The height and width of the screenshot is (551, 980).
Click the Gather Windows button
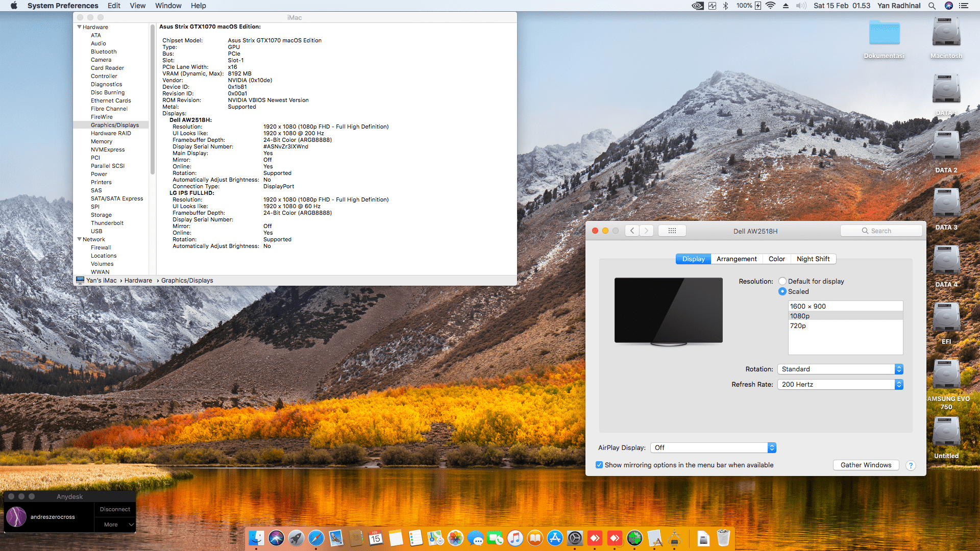(866, 465)
